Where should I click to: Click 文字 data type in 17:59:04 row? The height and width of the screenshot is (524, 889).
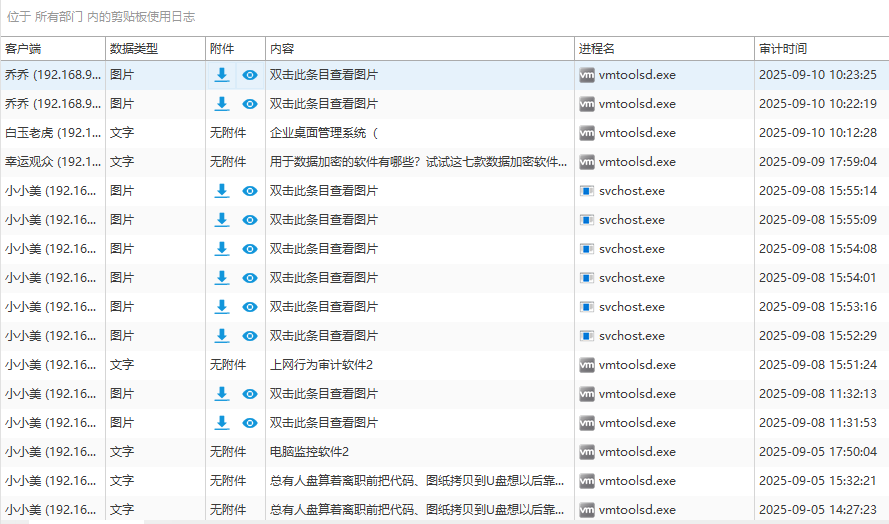(122, 162)
